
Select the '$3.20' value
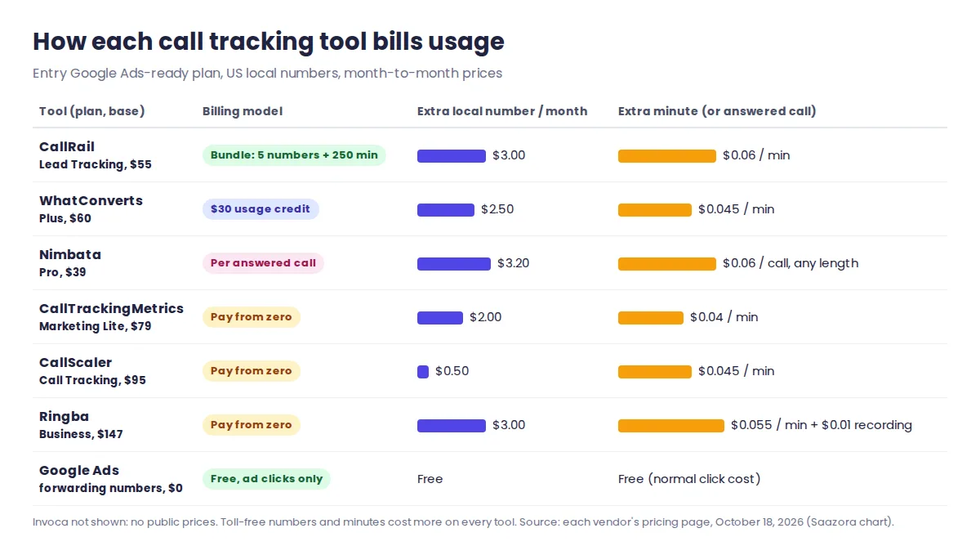click(514, 263)
